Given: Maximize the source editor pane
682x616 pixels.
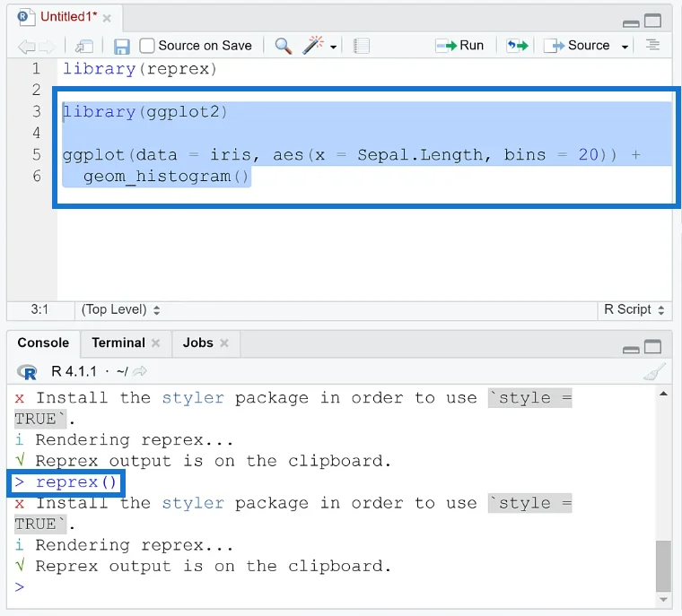Looking at the screenshot, I should coord(653,21).
